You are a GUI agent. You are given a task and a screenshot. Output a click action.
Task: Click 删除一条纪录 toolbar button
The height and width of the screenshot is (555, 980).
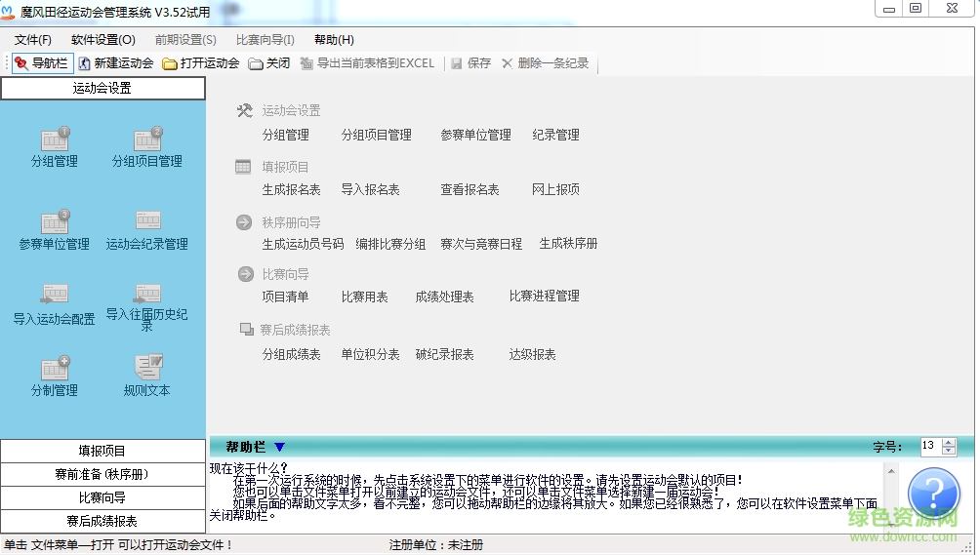546,63
